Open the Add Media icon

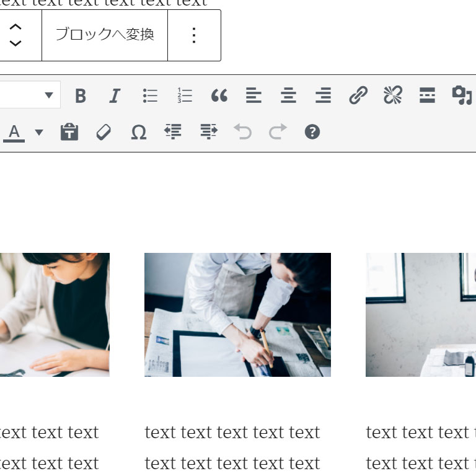click(x=462, y=95)
